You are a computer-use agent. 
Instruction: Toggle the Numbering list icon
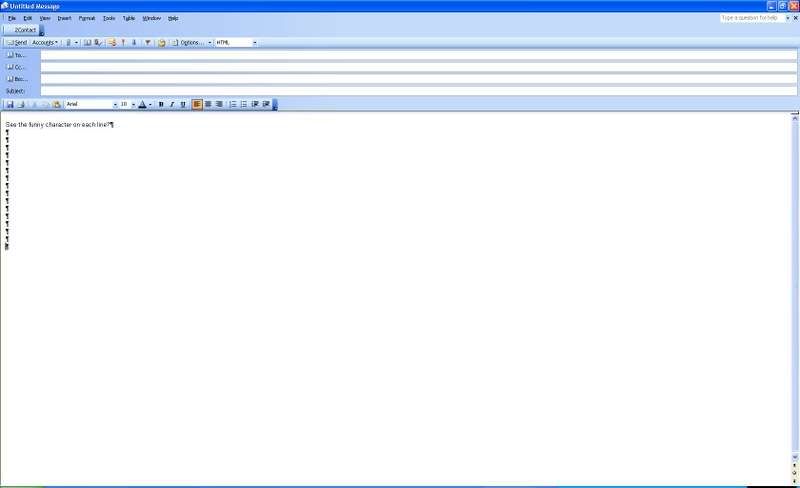[x=233, y=105]
